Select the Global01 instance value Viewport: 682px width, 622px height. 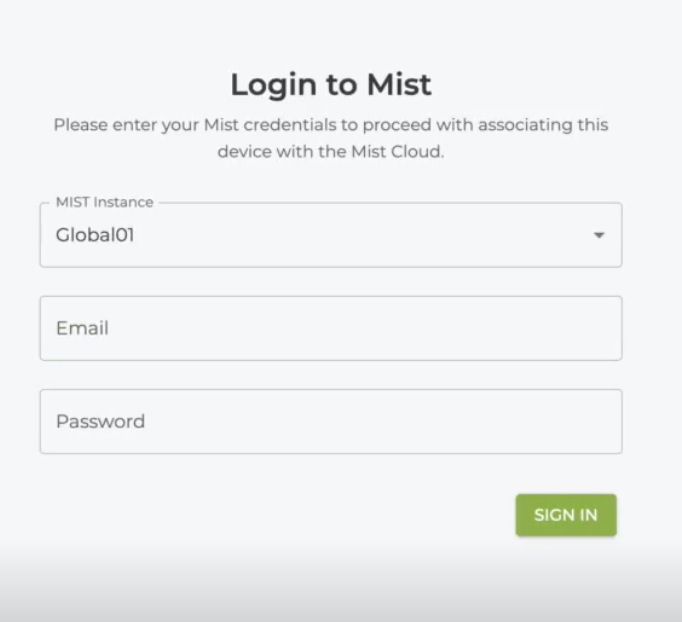tap(95, 236)
